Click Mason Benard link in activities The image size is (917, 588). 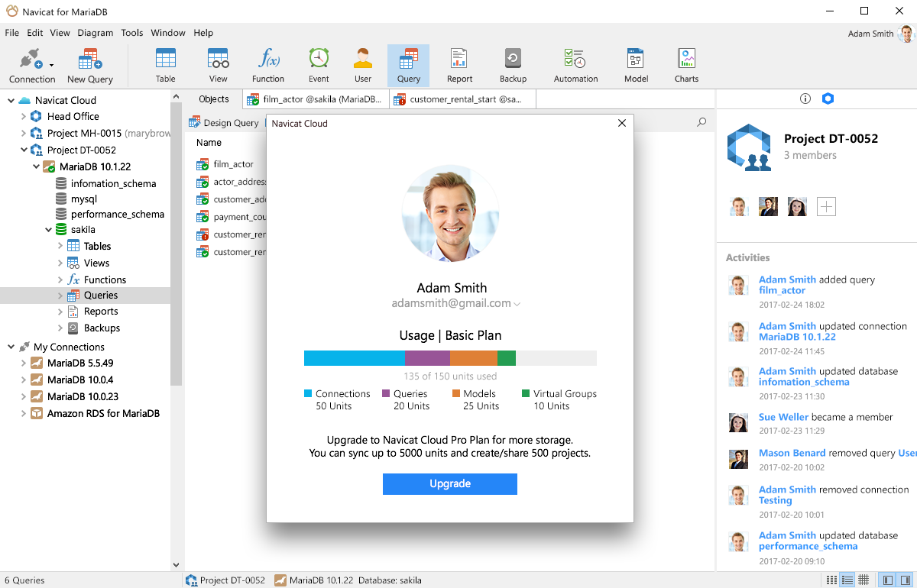792,453
